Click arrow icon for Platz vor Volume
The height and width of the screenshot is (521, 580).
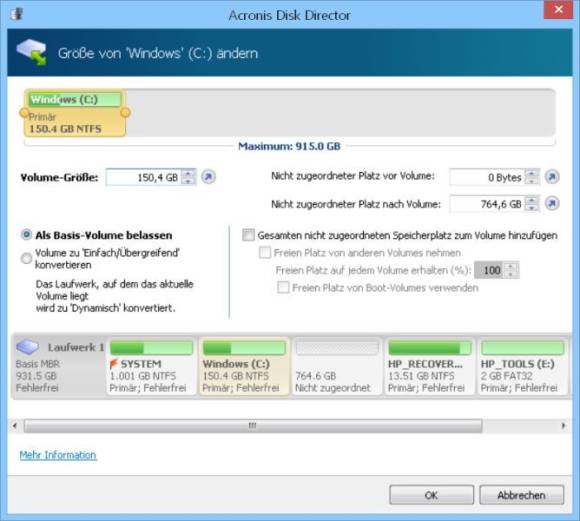click(552, 177)
